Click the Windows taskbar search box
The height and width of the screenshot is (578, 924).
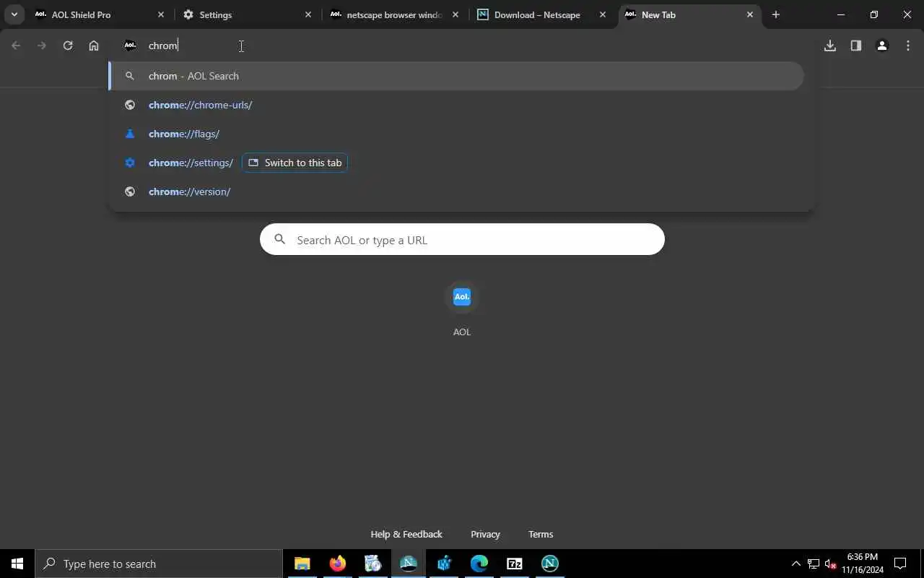point(159,564)
